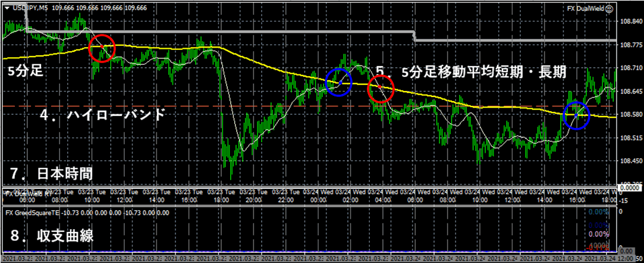Click the 03/23 Tue 22:00 time label
The width and height of the screenshot is (644, 263).
pyautogui.click(x=285, y=196)
